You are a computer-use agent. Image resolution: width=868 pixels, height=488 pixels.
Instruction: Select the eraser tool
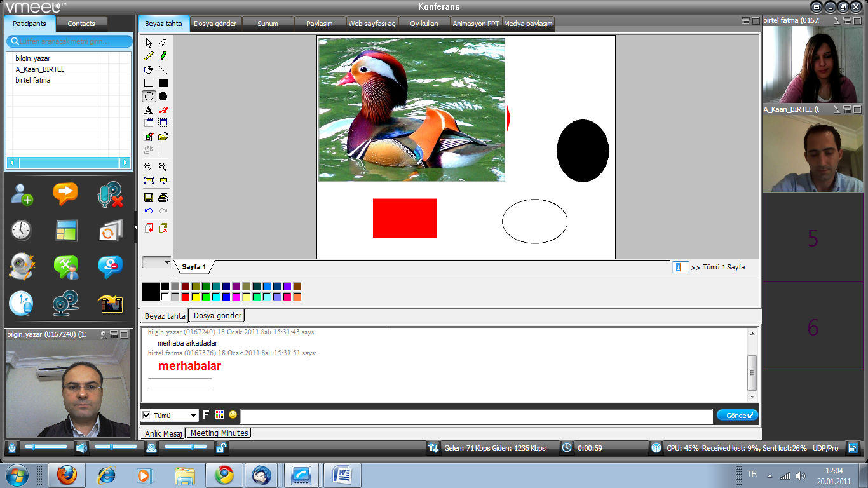click(x=163, y=43)
